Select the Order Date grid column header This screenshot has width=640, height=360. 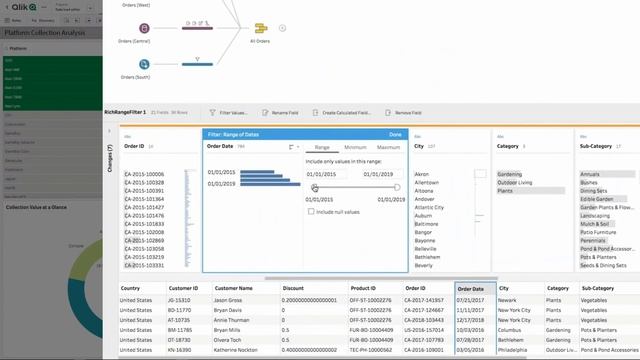tap(475, 289)
